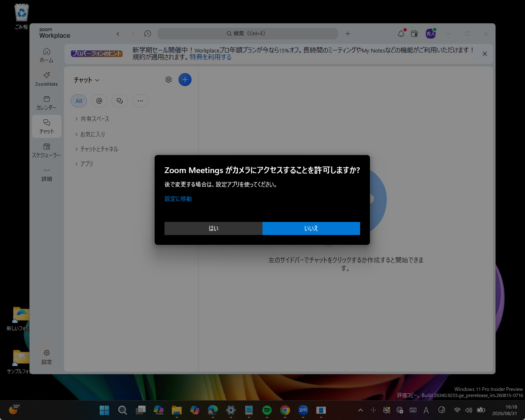The image size is (525, 420).
Task: Open Notepad from the taskbar
Action: point(249,410)
